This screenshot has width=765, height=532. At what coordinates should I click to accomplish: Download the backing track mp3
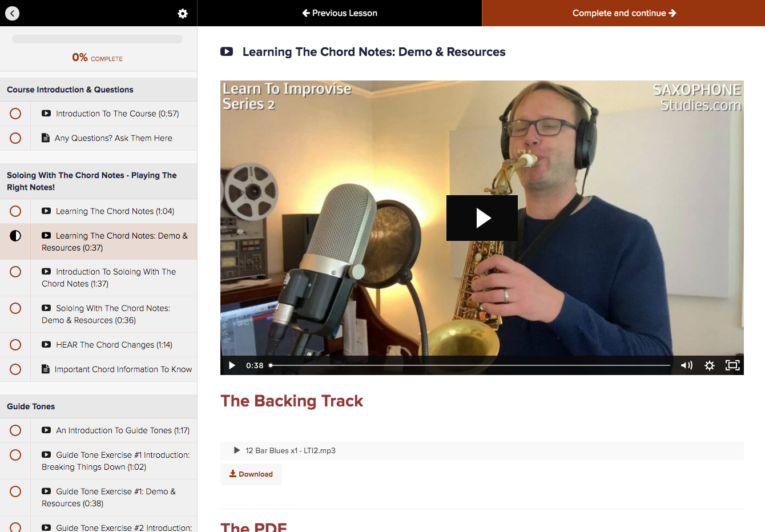(x=251, y=474)
